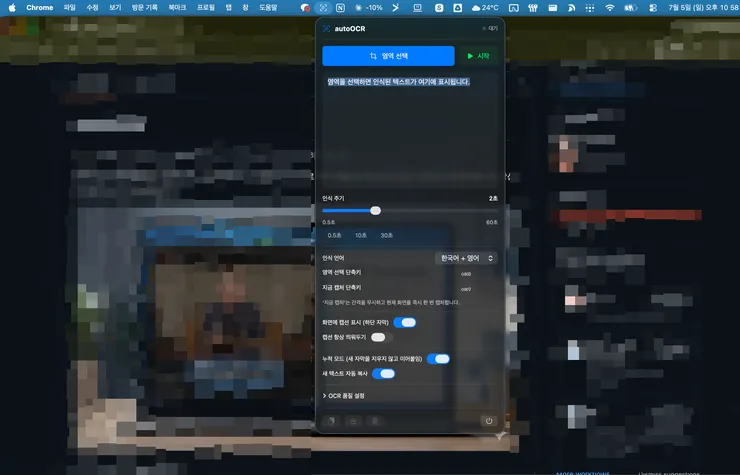Select the 10초 interval preset
The image size is (740, 475).
(361, 235)
